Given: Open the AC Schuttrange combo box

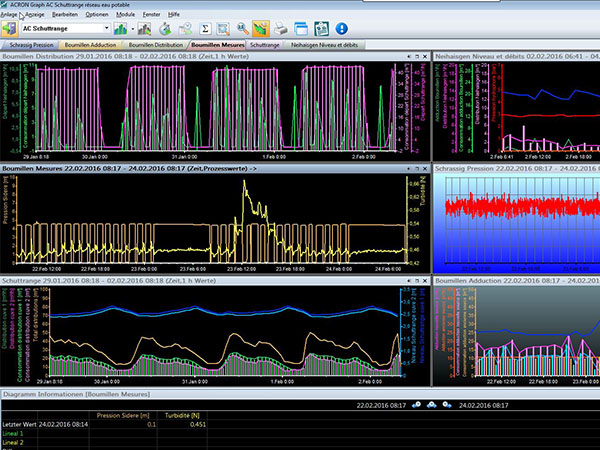Looking at the screenshot, I should (x=66, y=29).
